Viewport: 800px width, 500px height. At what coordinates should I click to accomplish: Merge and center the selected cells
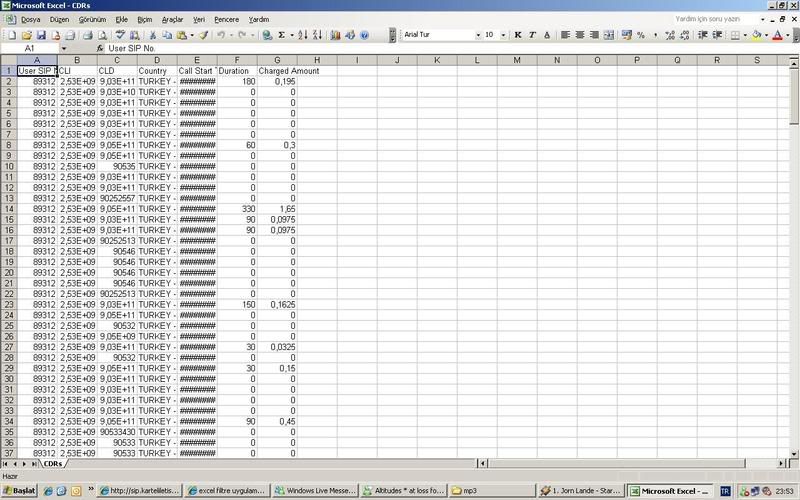[x=609, y=35]
